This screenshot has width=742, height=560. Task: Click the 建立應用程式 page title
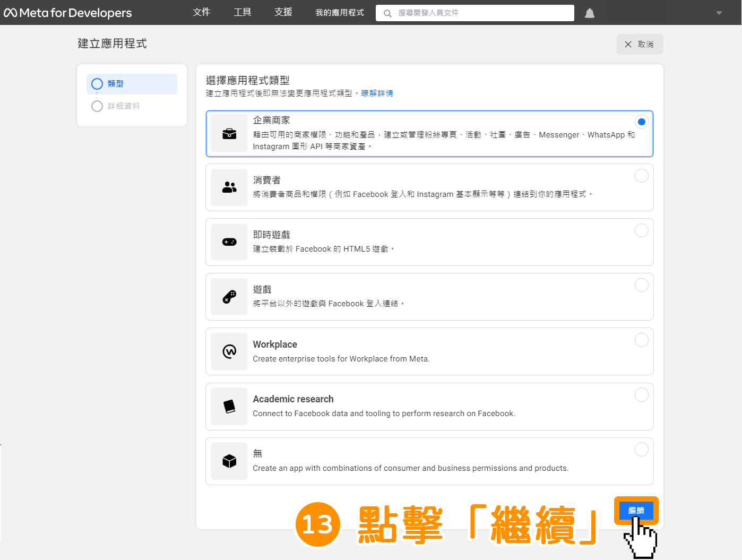point(112,44)
